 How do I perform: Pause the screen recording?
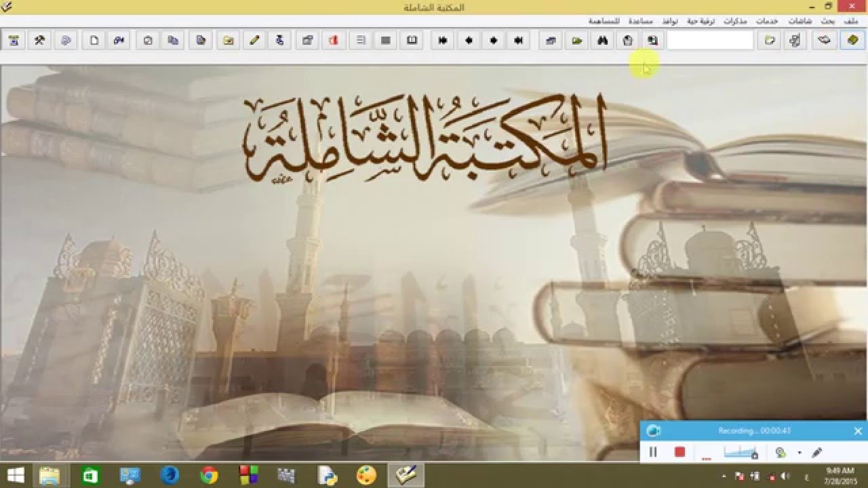pos(653,452)
